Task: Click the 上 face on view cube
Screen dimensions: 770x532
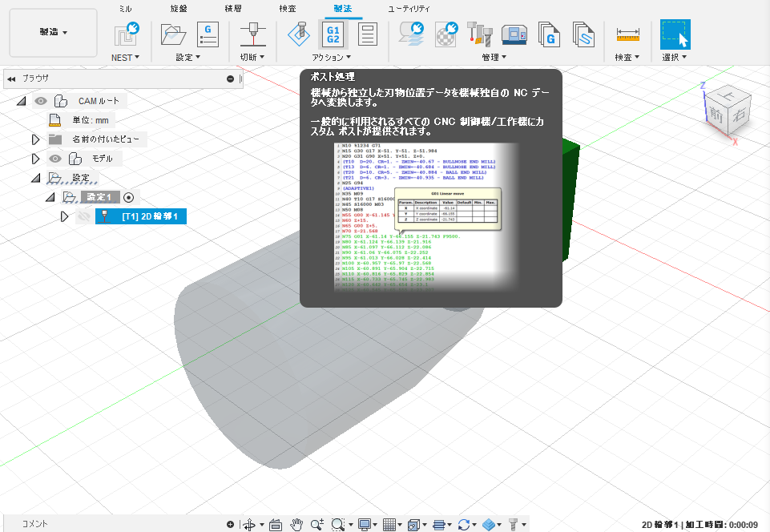Action: point(728,95)
